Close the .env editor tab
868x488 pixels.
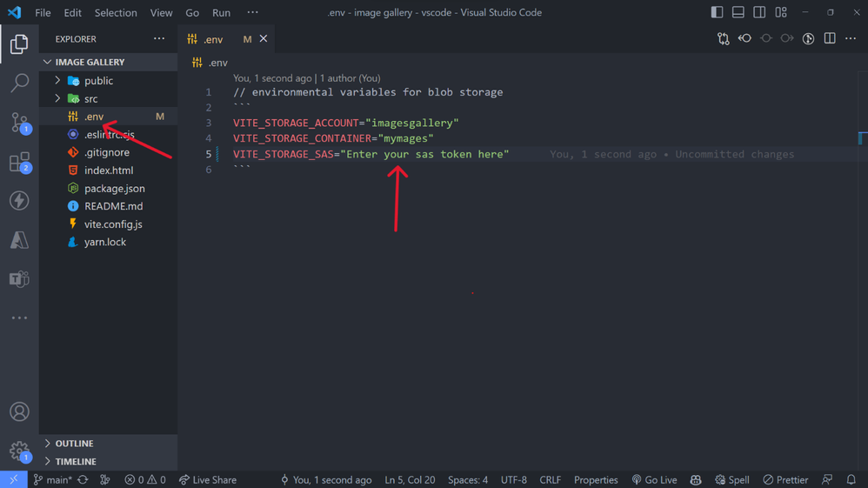264,39
